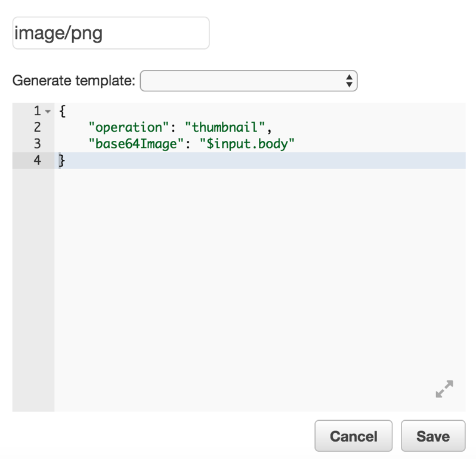Save the mapping template
476x459 pixels.
433,436
